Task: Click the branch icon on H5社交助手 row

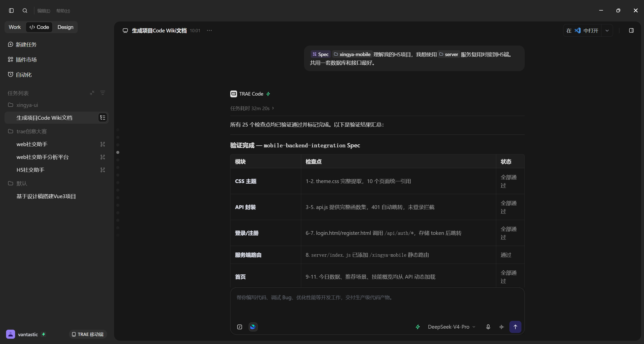Action: pos(103,170)
